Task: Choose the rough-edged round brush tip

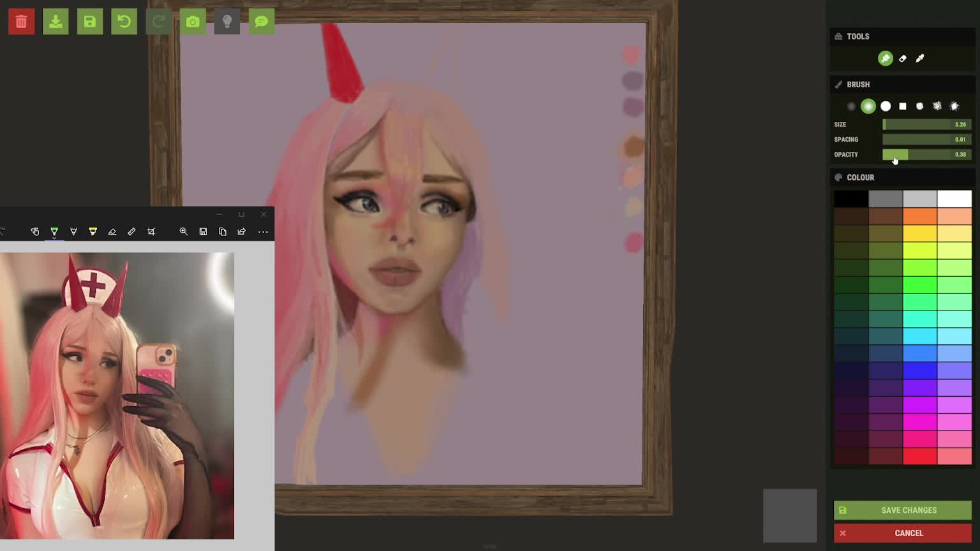Action: [x=920, y=107]
